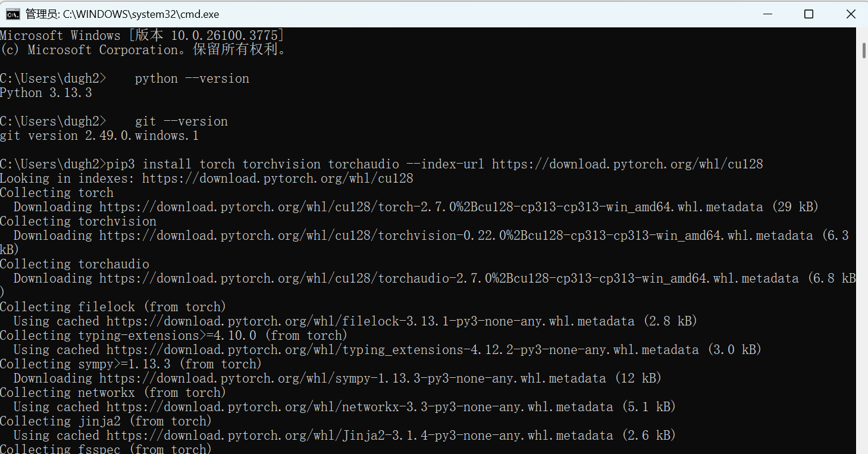
Task: Maximize the cmd.exe window
Action: click(x=809, y=14)
